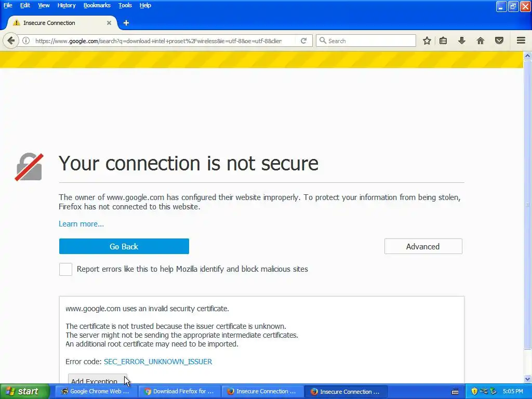
Task: Click 'Your connection is not secure' heading
Action: pos(189,164)
